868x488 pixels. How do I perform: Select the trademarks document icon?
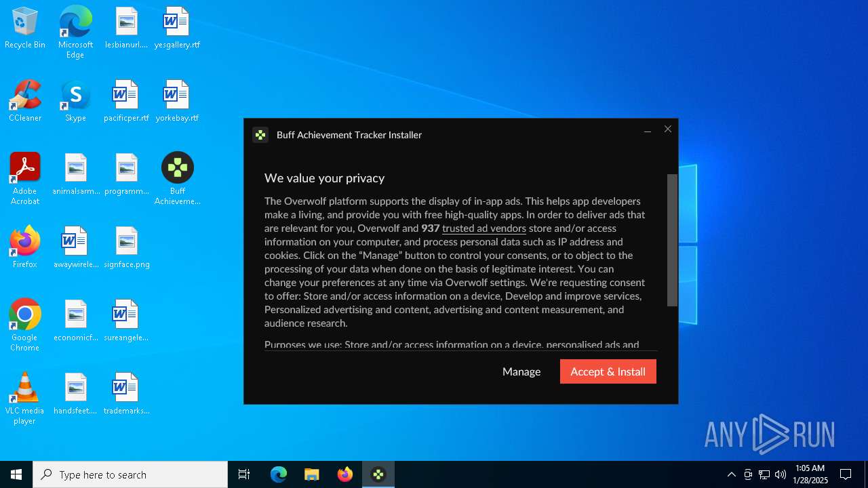(126, 394)
